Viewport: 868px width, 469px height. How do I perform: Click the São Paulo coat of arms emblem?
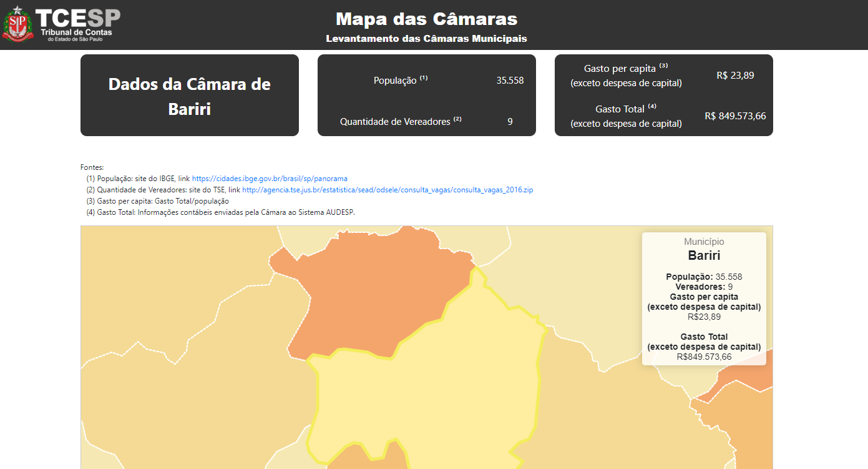point(17,24)
